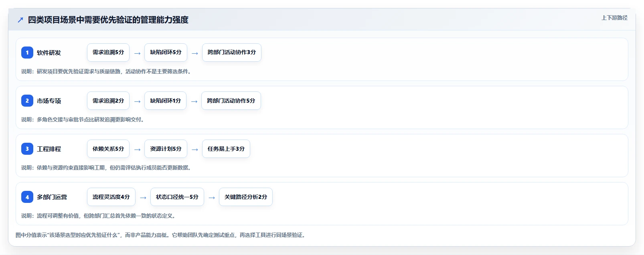
Task: Click the note starting 流程可调整有价值
Action: point(99,216)
